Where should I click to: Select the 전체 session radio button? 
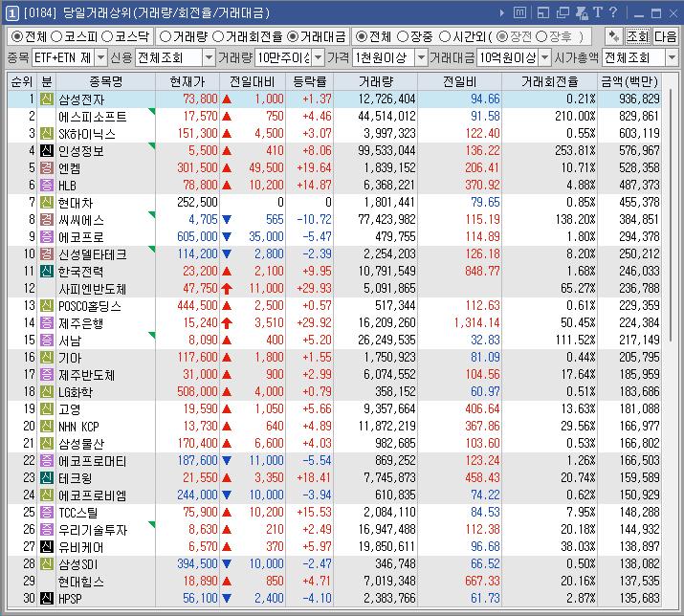pos(362,37)
